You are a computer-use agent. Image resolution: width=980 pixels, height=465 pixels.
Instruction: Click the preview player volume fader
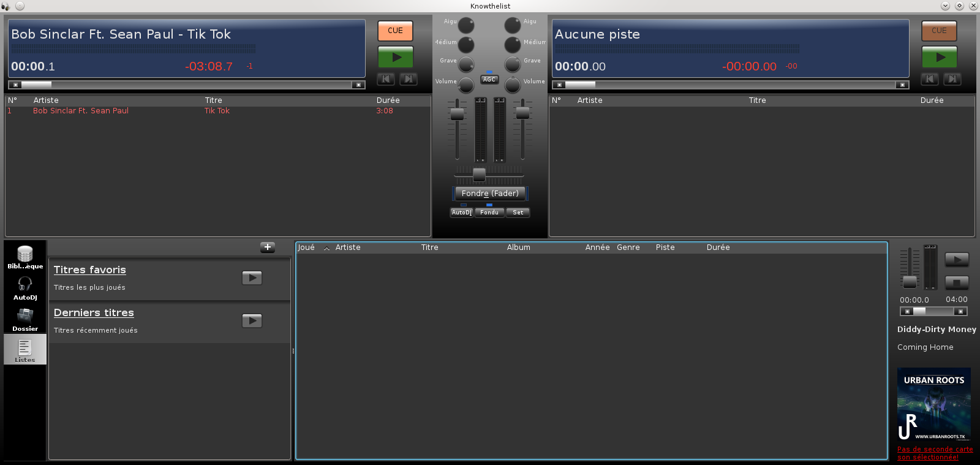(x=910, y=282)
